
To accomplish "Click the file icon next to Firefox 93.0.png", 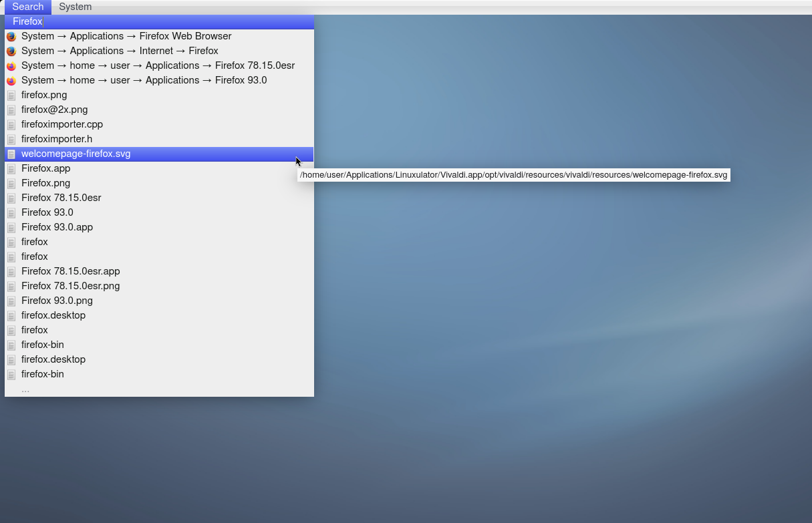I will [x=11, y=301].
